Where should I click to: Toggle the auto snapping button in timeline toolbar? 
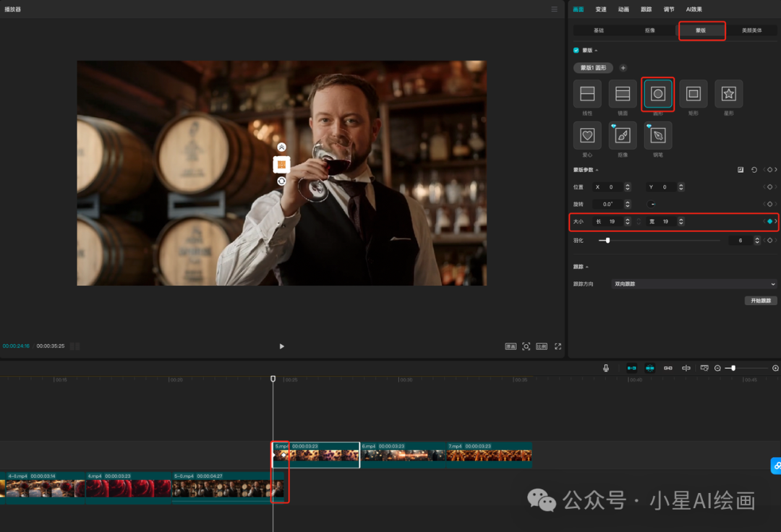(649, 368)
